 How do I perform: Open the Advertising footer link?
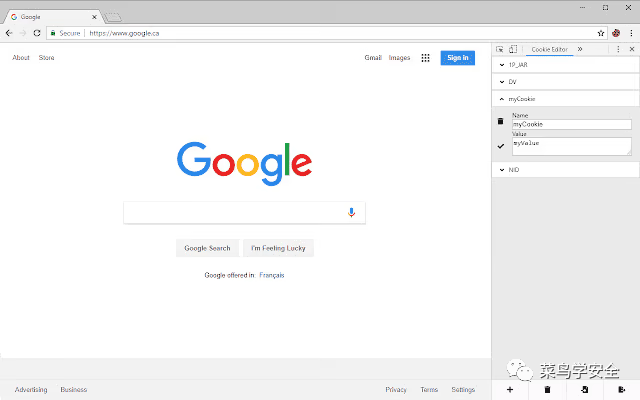point(31,390)
